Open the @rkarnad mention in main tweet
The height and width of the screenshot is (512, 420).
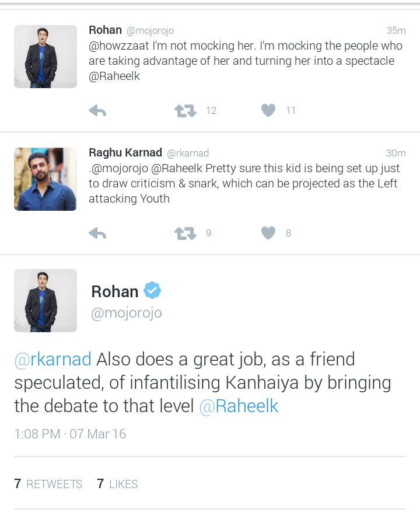(x=52, y=359)
